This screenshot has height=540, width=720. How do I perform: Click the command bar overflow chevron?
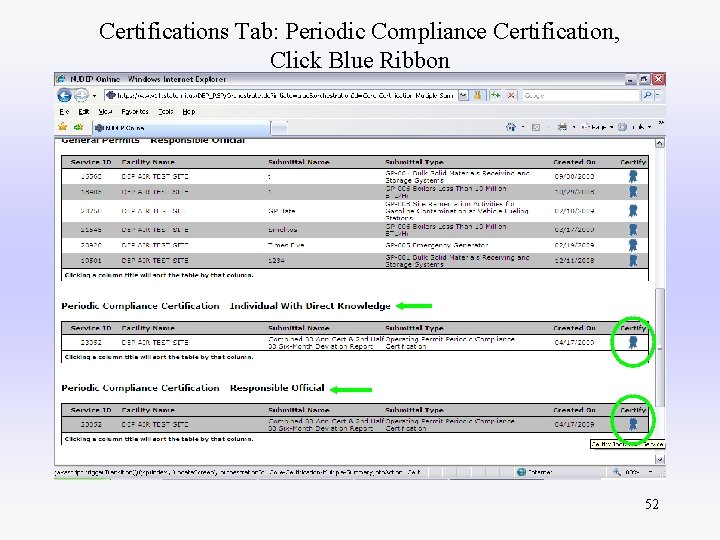tap(661, 123)
